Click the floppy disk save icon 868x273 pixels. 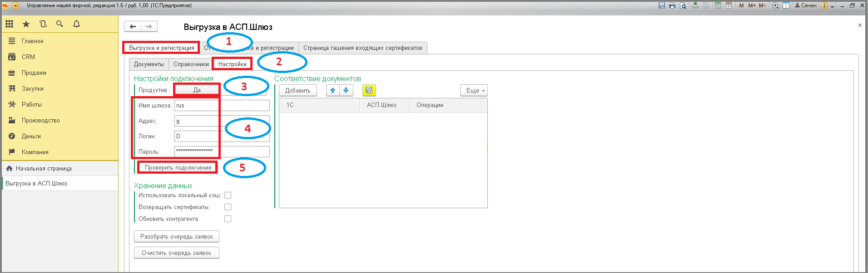point(662,5)
